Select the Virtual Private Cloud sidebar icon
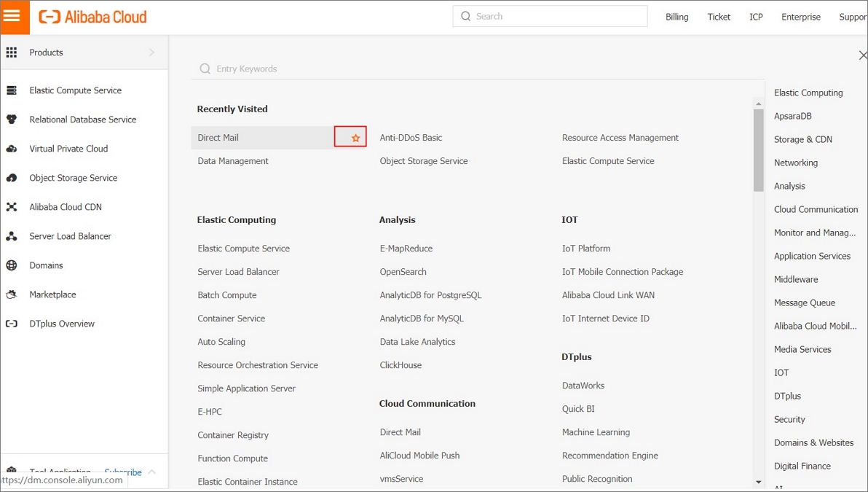This screenshot has width=868, height=492. tap(12, 148)
